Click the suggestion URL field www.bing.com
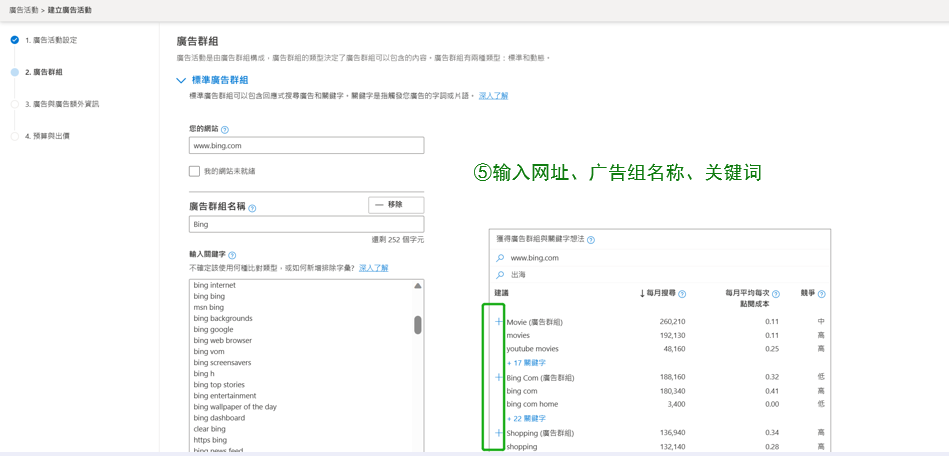The width and height of the screenshot is (949, 456). coord(660,257)
